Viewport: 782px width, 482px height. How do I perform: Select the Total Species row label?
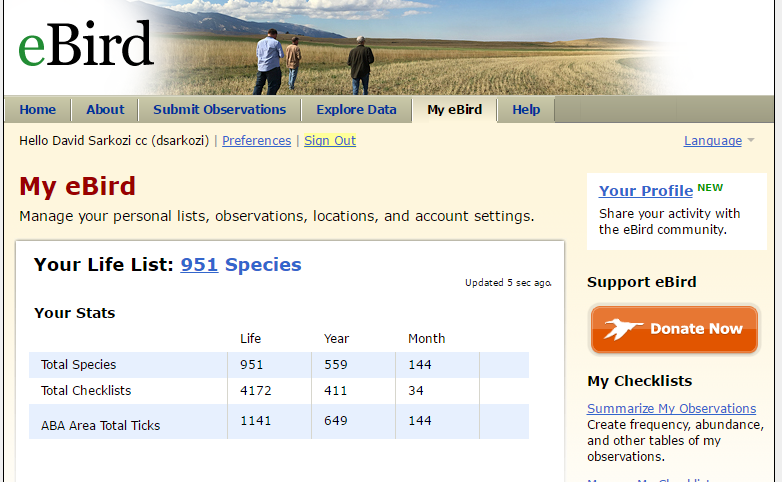78,365
